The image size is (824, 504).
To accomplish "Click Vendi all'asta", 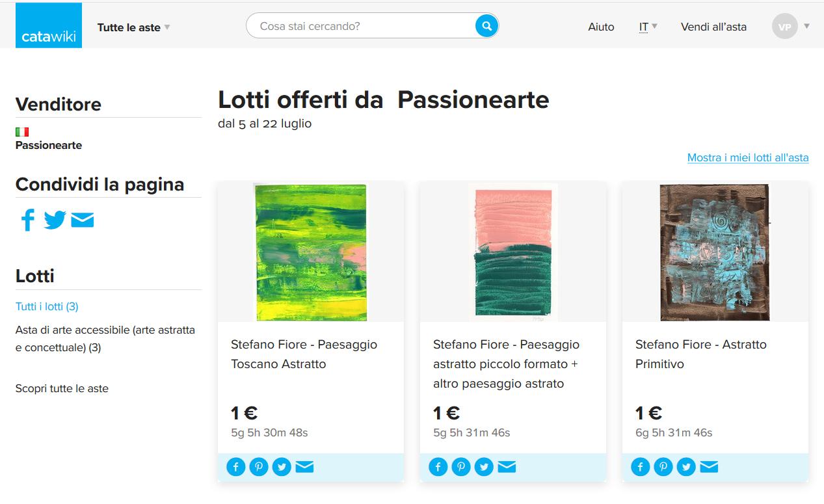I will tap(713, 27).
